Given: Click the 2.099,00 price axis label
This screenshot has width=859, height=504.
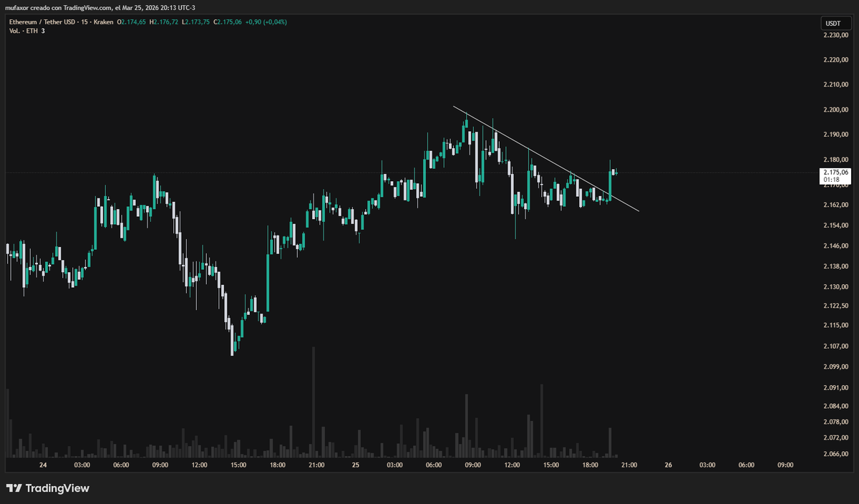Looking at the screenshot, I should 835,367.
